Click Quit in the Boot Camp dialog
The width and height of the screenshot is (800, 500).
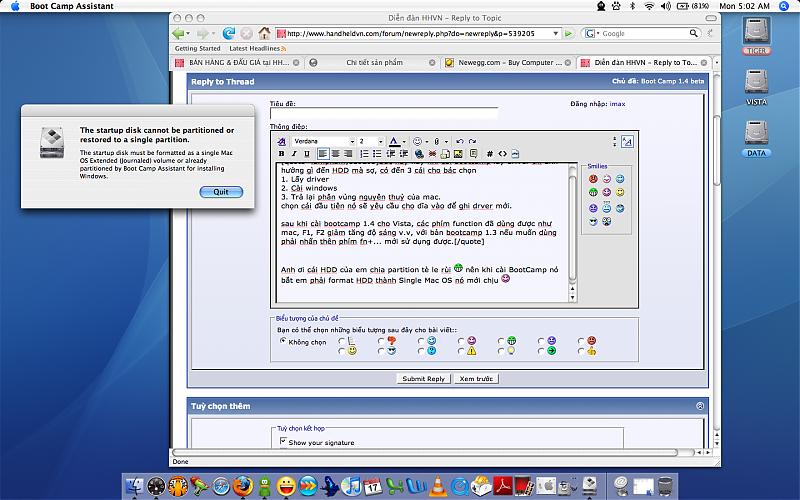pos(221,192)
